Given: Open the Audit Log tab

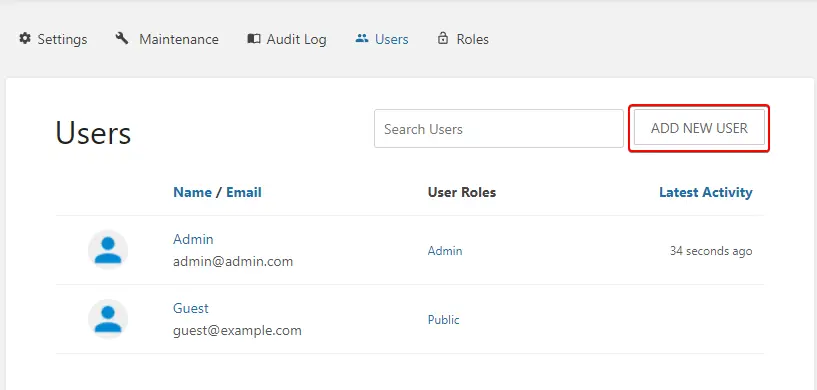Looking at the screenshot, I should click(287, 39).
